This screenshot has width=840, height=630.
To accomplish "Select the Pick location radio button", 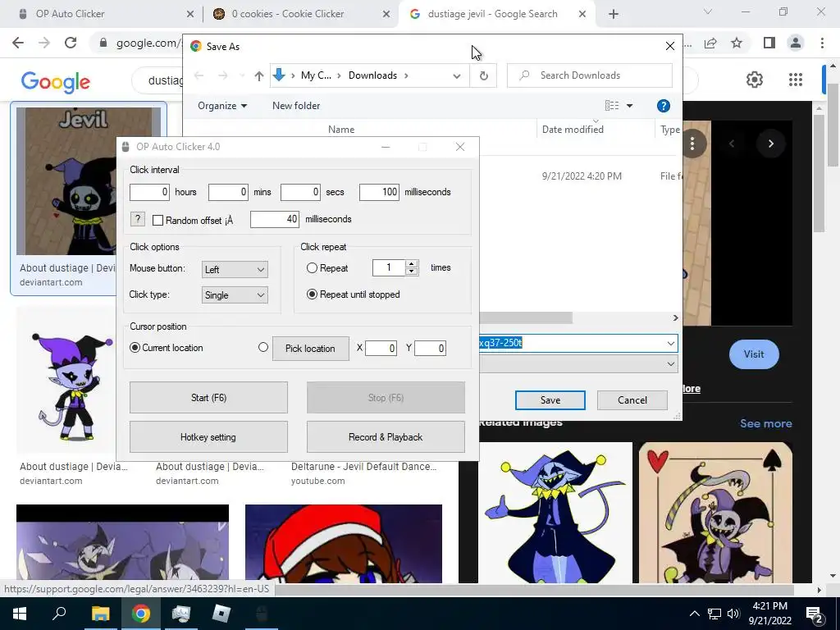I will coord(263,347).
